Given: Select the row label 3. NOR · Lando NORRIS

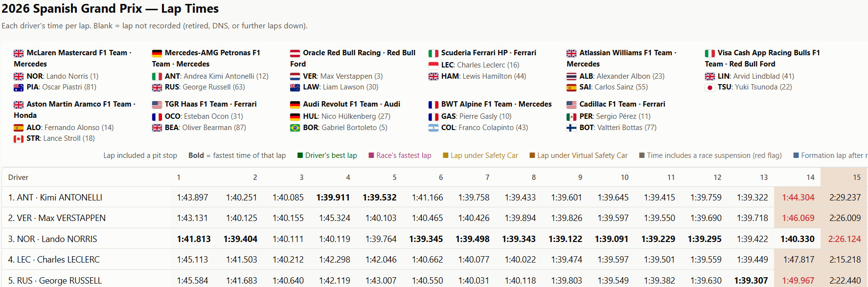Looking at the screenshot, I should [x=52, y=239].
